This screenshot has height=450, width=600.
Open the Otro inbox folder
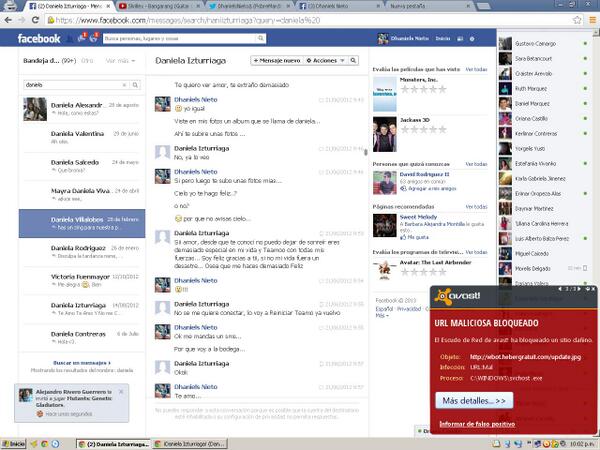point(87,61)
